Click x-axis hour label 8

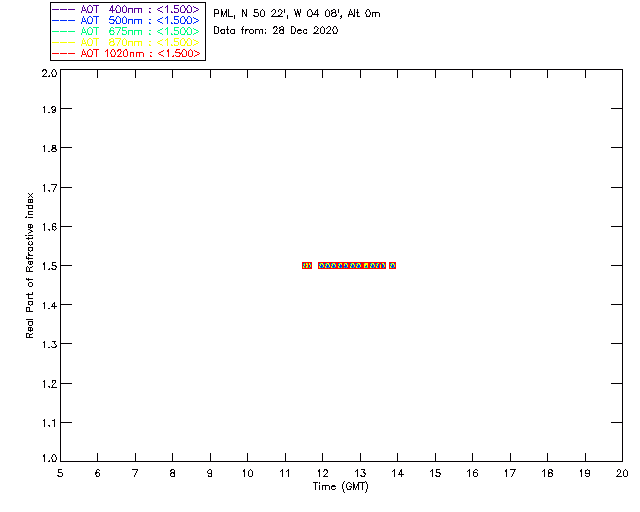(x=173, y=473)
